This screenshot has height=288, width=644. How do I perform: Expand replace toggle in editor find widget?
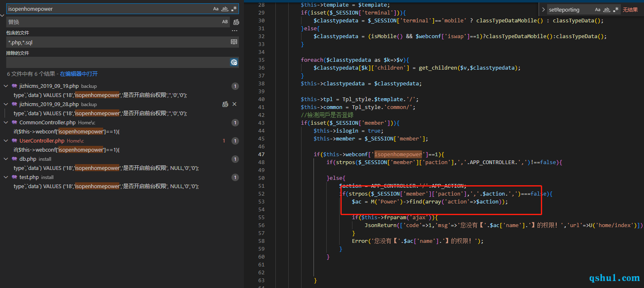pos(543,10)
